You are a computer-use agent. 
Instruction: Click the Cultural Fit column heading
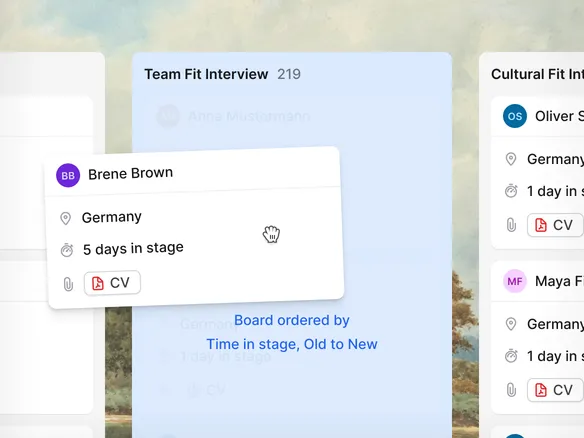tap(537, 74)
